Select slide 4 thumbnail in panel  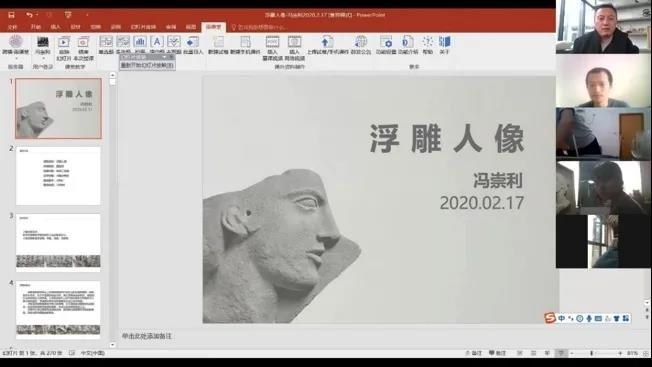pos(58,310)
